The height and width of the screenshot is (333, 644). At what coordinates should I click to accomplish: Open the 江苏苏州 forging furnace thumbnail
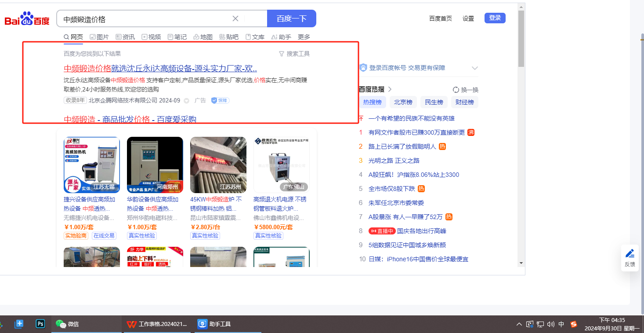tap(218, 165)
